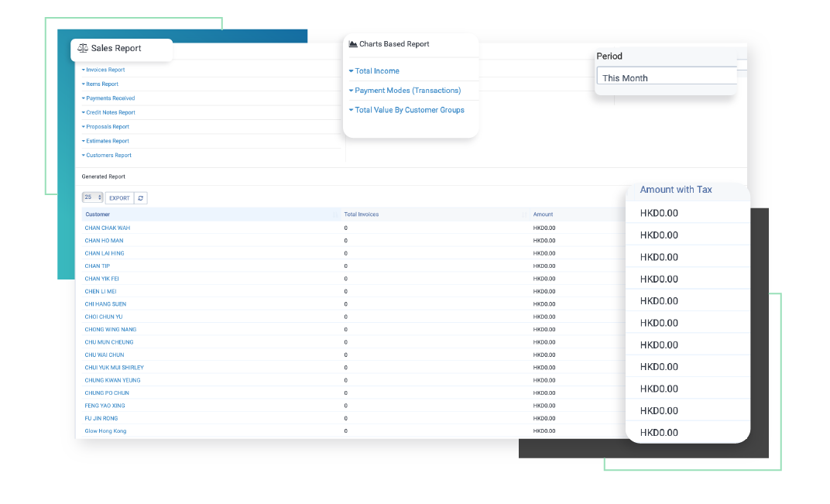Open Payment Modes (Transactions) chart
The image size is (830, 504).
coord(406,91)
